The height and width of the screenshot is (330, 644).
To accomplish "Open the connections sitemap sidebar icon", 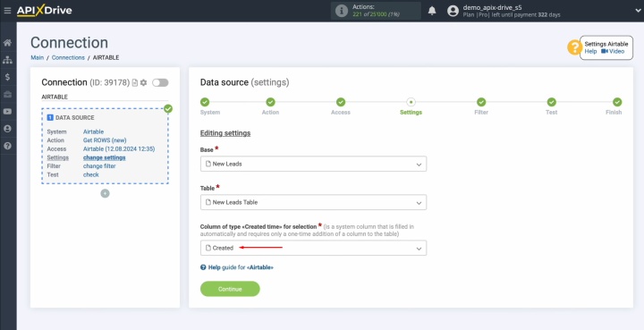I will [7, 60].
